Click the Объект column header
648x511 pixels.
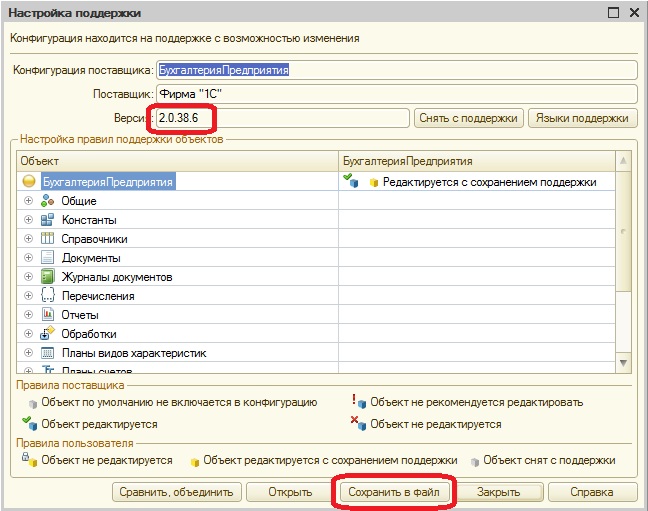point(177,161)
